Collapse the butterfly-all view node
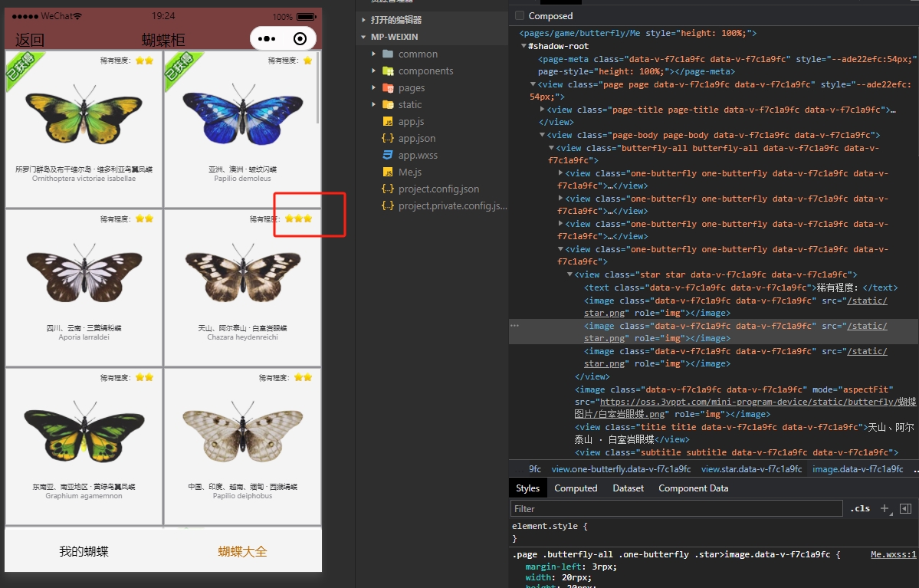The image size is (919, 588). click(552, 148)
